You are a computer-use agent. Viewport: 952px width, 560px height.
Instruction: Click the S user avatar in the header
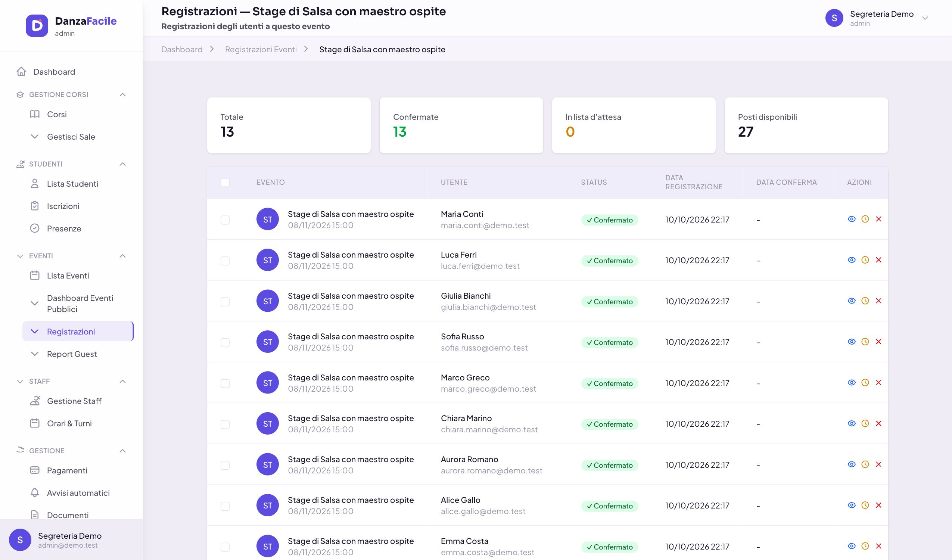(834, 18)
